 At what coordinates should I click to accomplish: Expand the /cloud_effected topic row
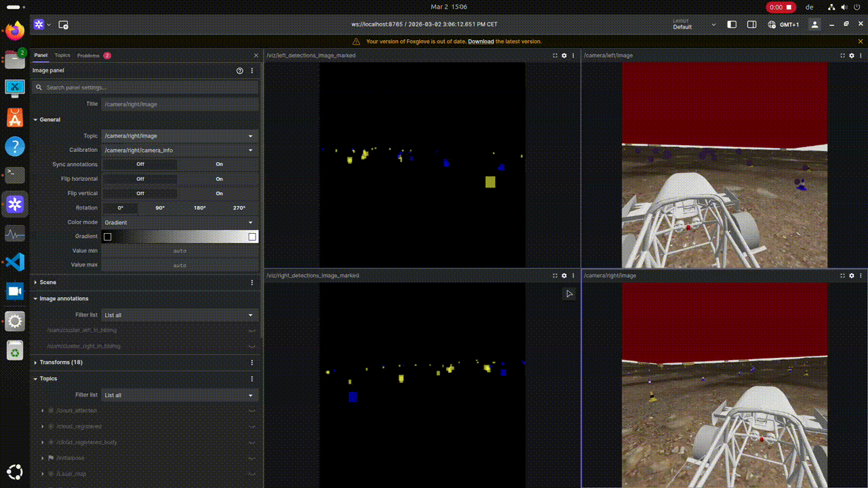[x=43, y=411]
